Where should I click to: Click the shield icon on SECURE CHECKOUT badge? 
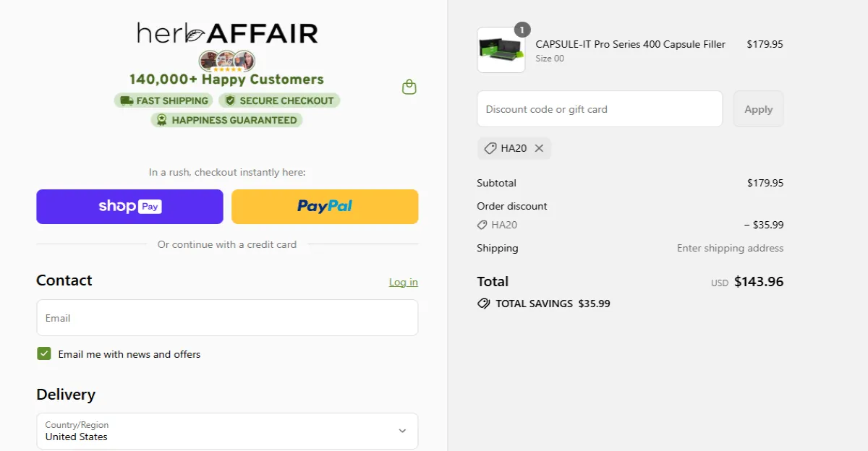229,100
